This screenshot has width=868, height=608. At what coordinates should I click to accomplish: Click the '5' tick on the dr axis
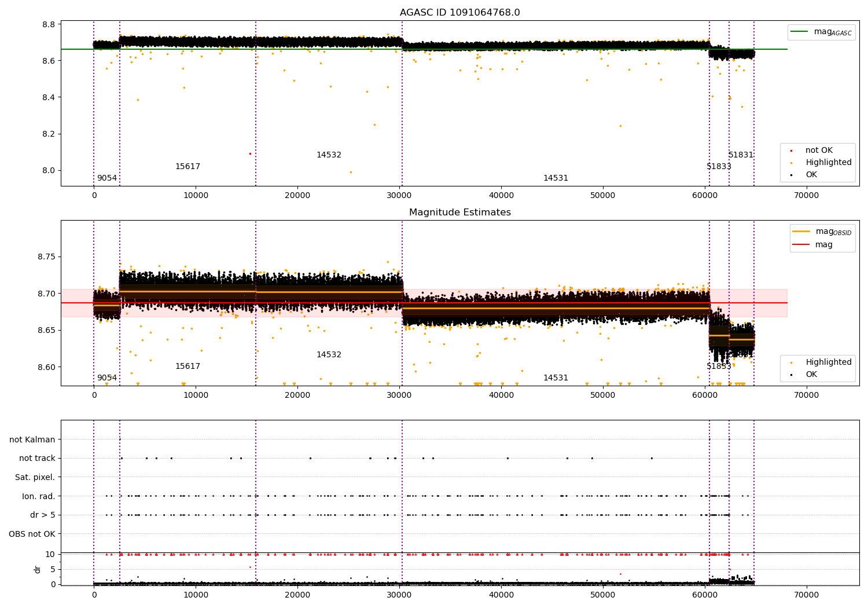pos(53,569)
